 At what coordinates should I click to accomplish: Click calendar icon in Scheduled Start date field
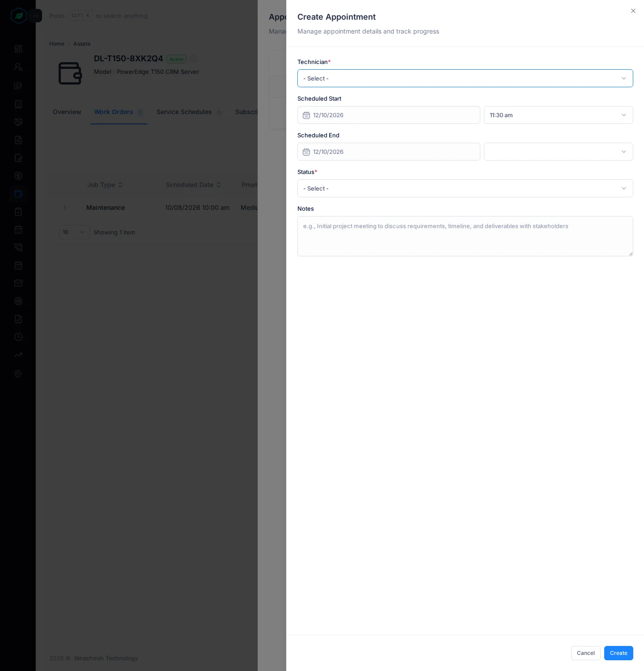pos(306,115)
